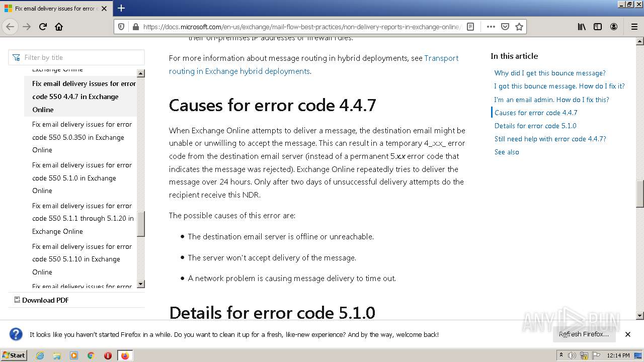Open Firefox library icon
Screen dimensions: 644x362
point(582,27)
